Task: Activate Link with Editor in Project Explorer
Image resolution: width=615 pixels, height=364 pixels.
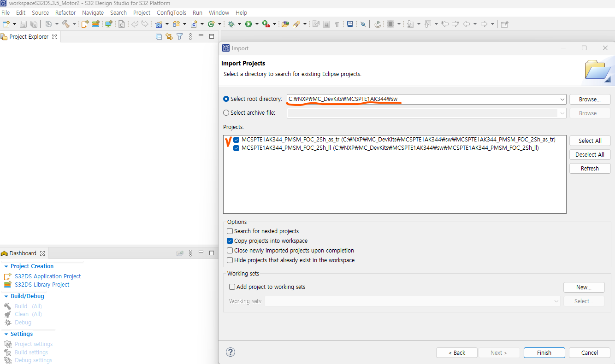Action: (x=169, y=36)
